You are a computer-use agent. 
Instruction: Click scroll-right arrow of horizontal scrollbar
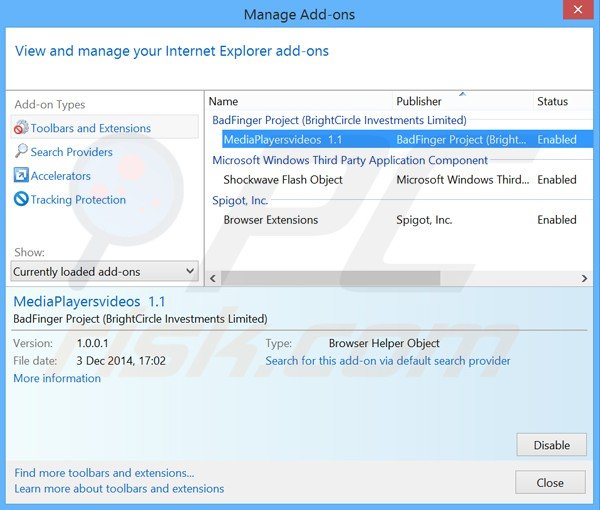click(x=584, y=279)
